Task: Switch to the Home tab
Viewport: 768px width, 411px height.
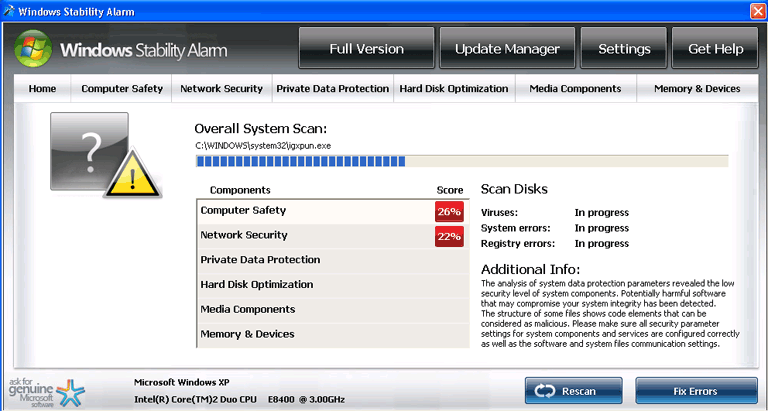Action: click(43, 89)
